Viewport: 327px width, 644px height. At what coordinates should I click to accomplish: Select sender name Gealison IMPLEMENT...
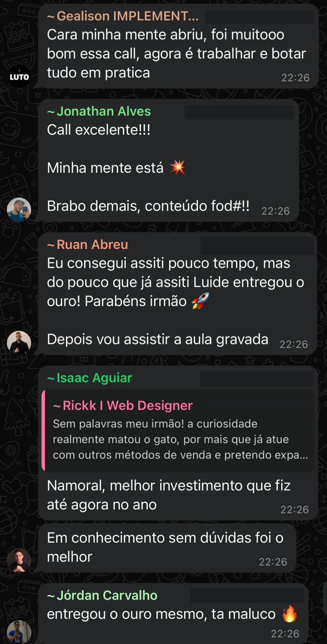tap(123, 16)
